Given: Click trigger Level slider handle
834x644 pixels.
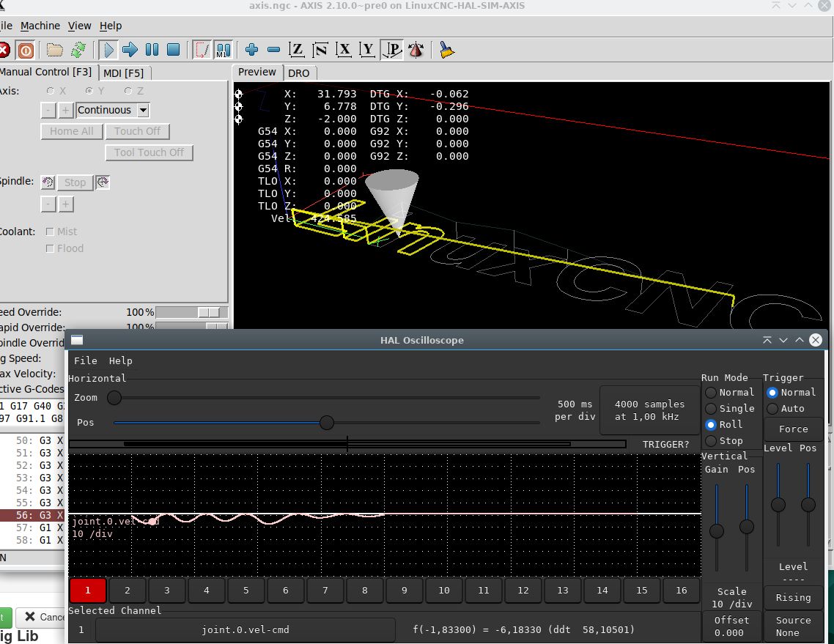Looking at the screenshot, I should click(x=778, y=505).
